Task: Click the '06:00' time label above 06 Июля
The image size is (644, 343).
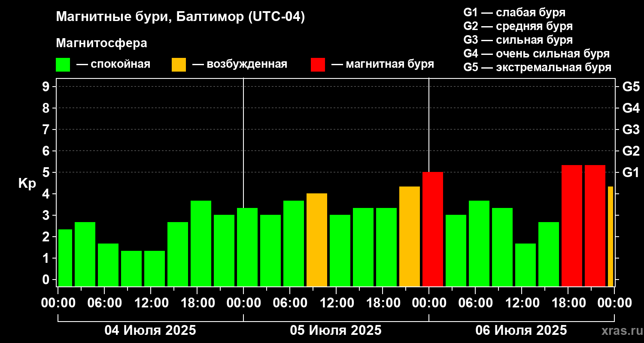Action: click(475, 303)
